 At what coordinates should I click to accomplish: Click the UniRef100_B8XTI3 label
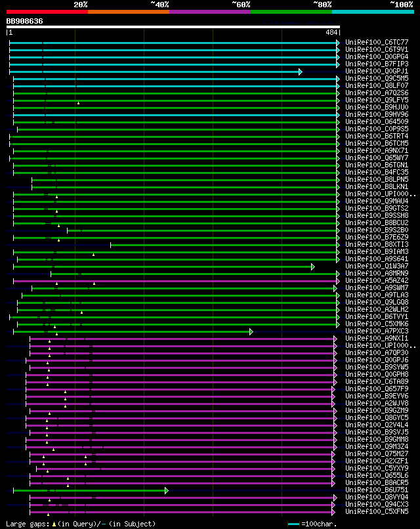[377, 244]
